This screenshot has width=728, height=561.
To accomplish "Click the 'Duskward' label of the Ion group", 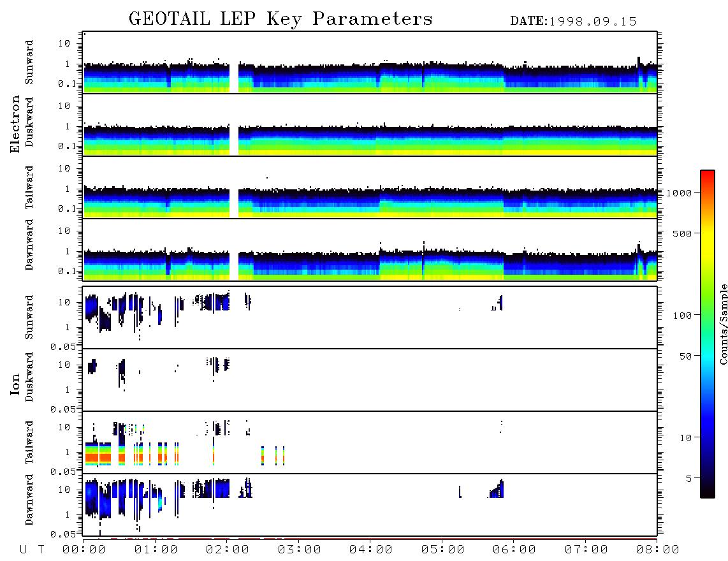I will 29,377.
